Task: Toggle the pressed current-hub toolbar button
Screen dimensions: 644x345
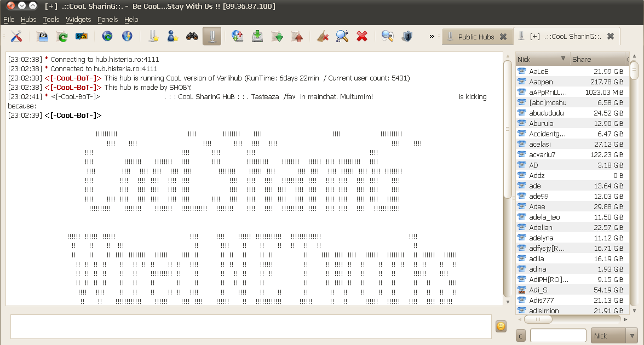Action: tap(212, 36)
